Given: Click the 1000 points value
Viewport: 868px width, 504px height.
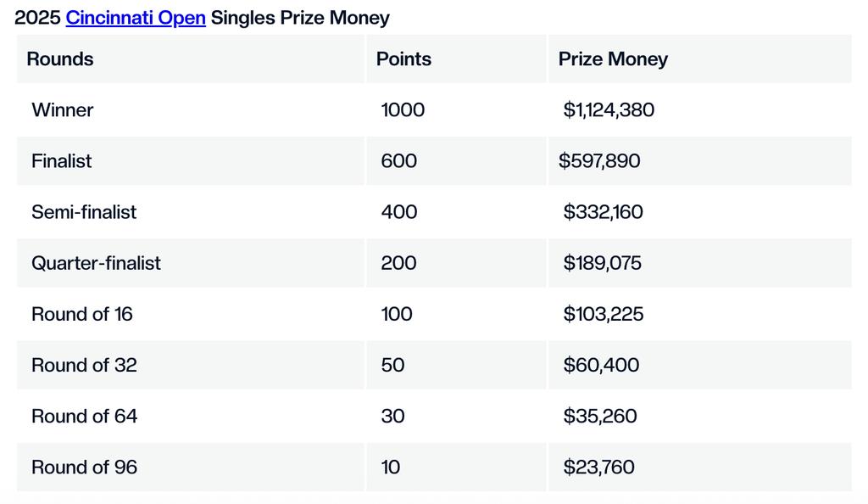Looking at the screenshot, I should click(x=403, y=109).
